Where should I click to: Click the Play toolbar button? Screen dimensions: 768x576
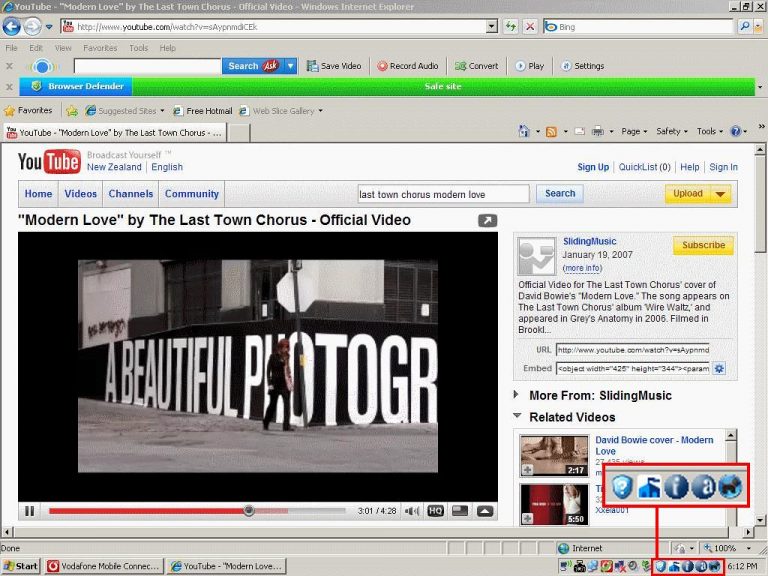(x=530, y=66)
